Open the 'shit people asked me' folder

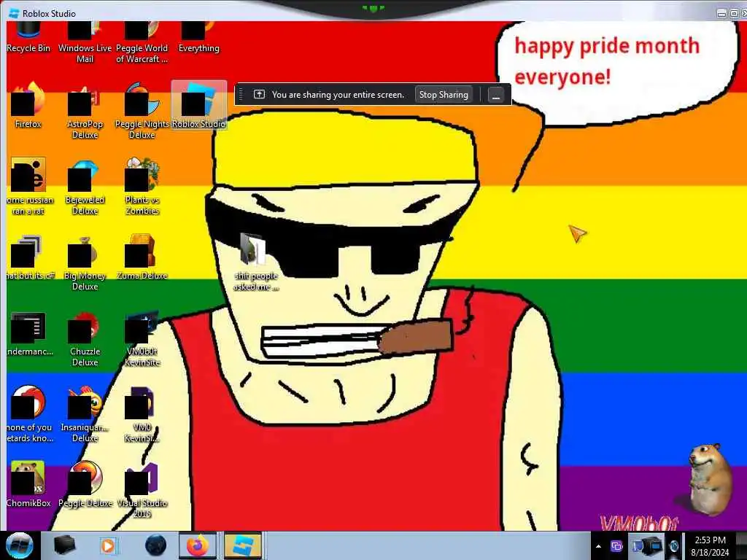(255, 262)
